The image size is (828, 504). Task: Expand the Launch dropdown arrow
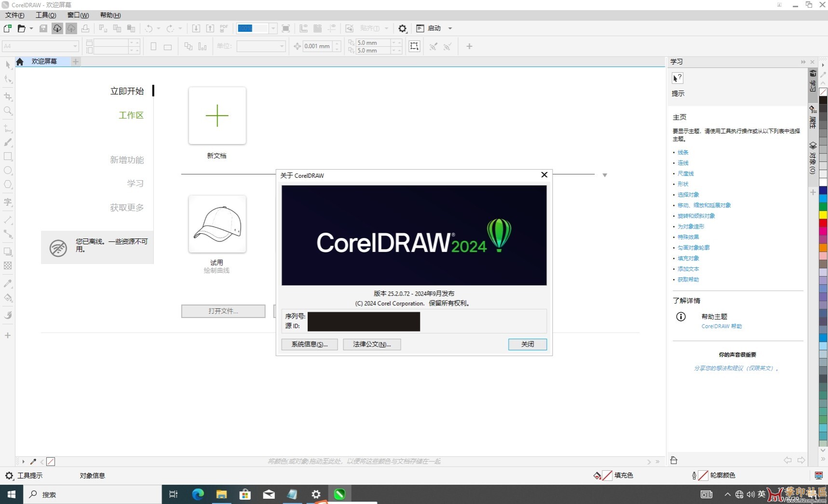[x=450, y=28]
